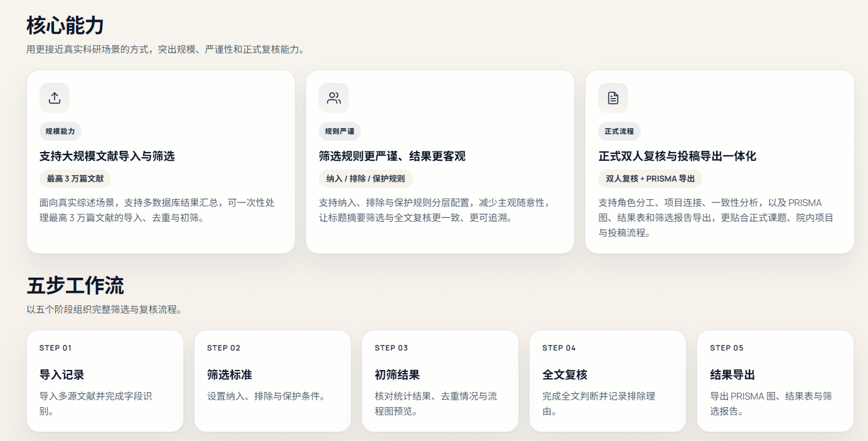Click the STEP 05 label text
This screenshot has height=441, width=868.
click(727, 348)
